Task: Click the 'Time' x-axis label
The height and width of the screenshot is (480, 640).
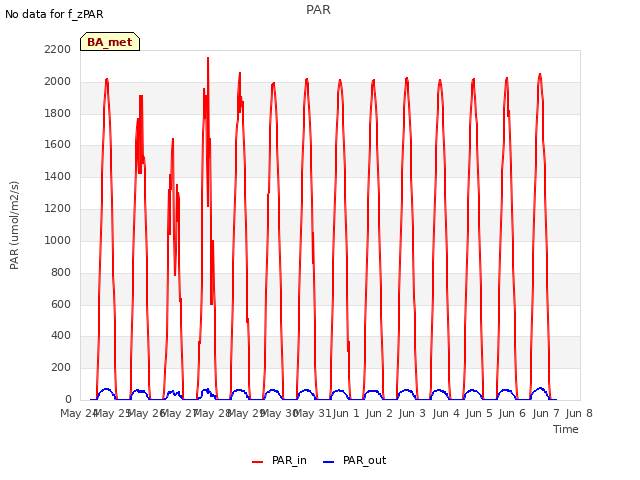Action: tap(566, 429)
